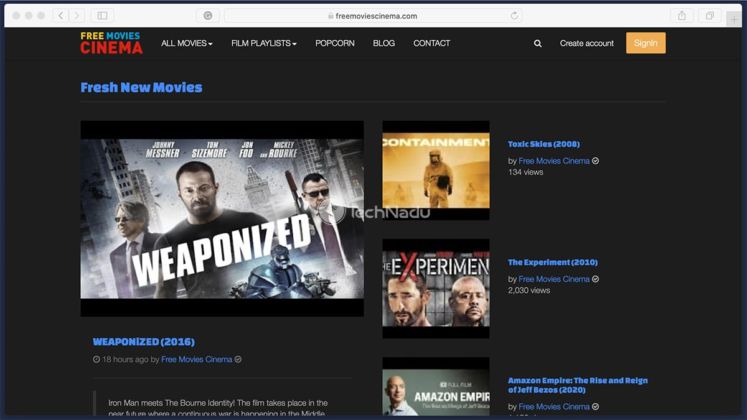Click Free Movies Cinema under The Experiment
This screenshot has height=420, width=747.
(x=554, y=279)
